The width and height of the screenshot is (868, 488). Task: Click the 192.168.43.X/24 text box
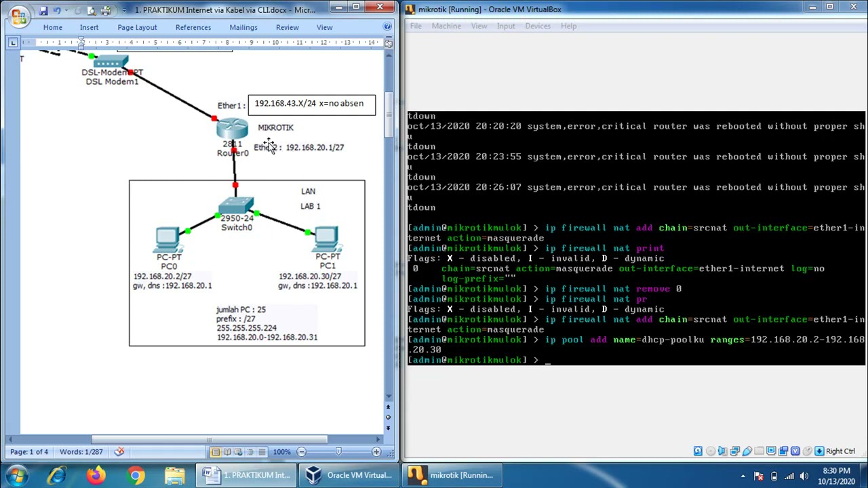tap(312, 105)
